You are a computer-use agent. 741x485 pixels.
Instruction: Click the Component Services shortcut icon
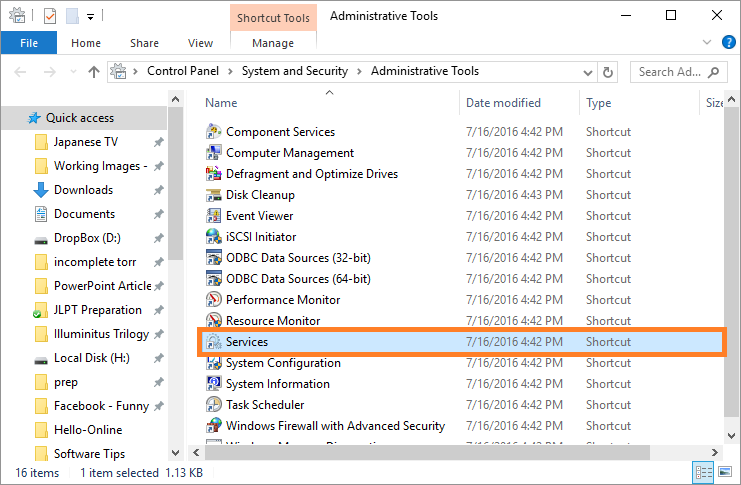pos(214,132)
